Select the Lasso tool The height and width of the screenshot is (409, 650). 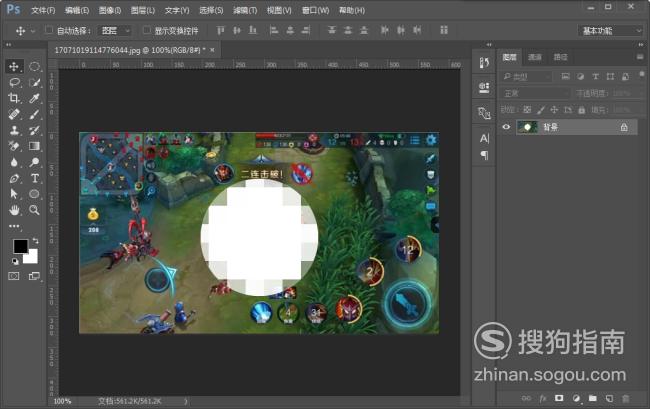point(14,82)
